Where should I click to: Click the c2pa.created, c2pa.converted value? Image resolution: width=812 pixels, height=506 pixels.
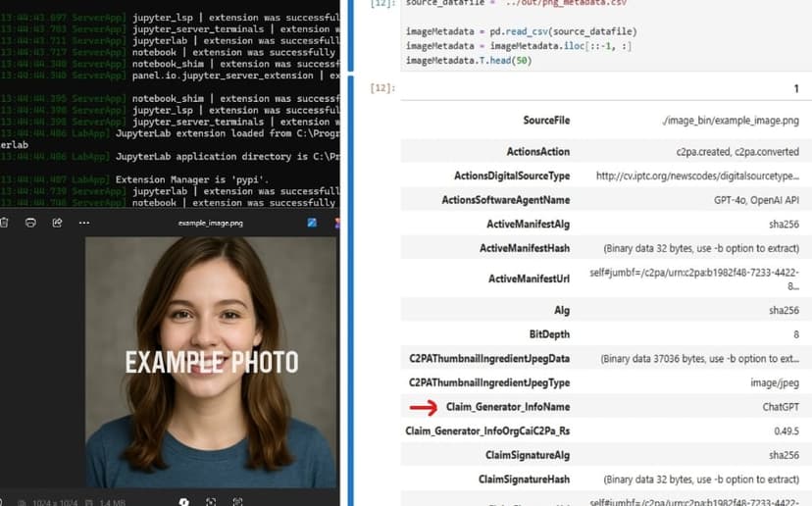[x=737, y=152]
